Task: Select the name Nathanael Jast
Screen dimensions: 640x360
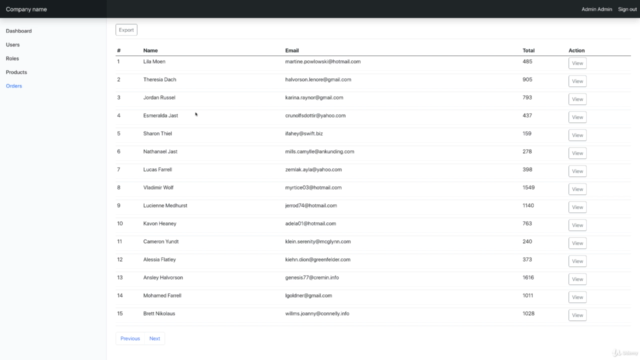Action: [x=160, y=151]
